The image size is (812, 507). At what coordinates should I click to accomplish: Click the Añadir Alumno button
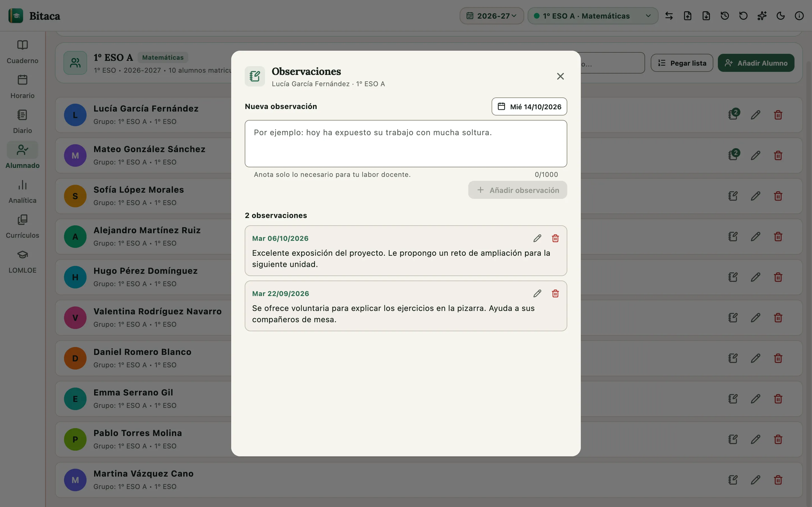click(756, 63)
